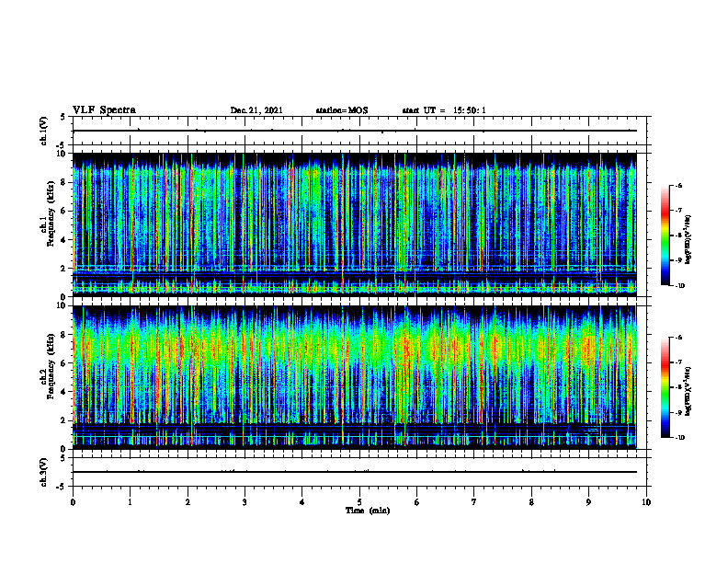Viewport: 728px width, 563px height.
Task: Click time axis tick label "5"
Action: click(359, 502)
